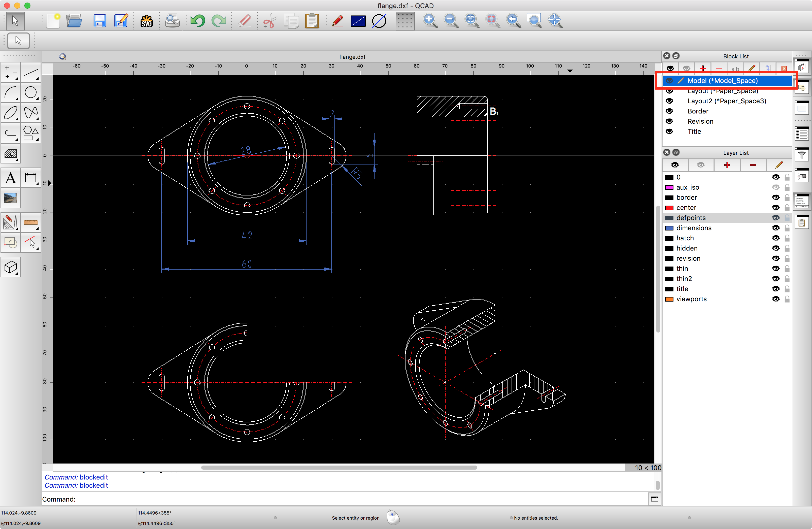Image resolution: width=812 pixels, height=529 pixels.
Task: Select the Isometric Projection tool
Action: pyautogui.click(x=11, y=267)
